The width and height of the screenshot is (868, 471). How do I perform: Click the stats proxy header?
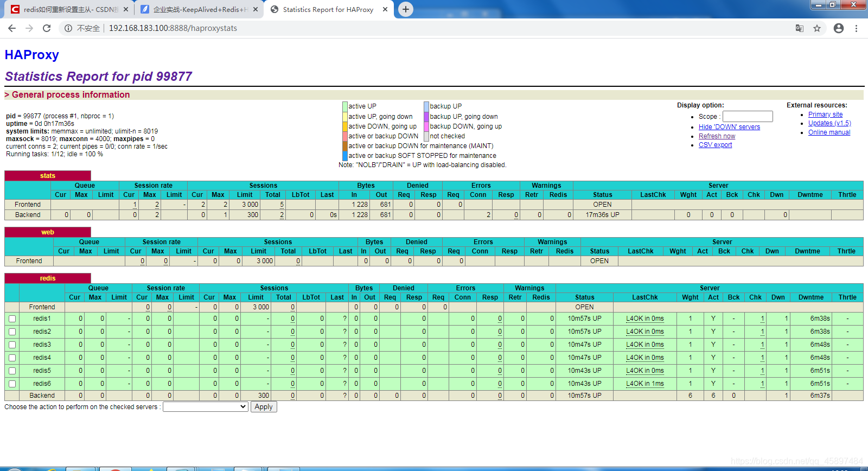point(48,176)
